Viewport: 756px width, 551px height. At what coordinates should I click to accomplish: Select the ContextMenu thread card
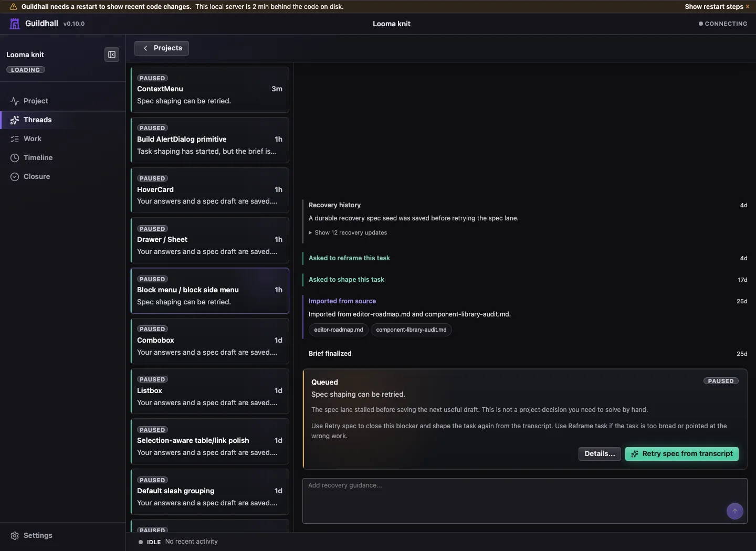click(209, 90)
